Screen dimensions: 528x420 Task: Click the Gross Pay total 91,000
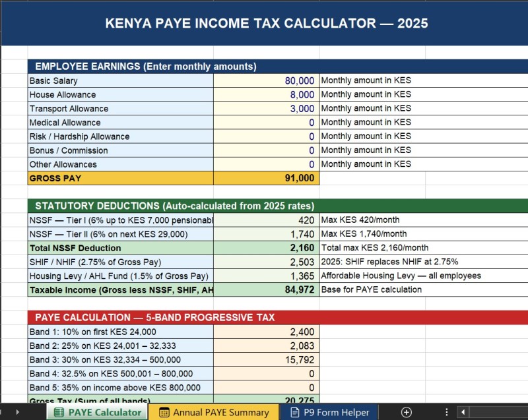267,178
